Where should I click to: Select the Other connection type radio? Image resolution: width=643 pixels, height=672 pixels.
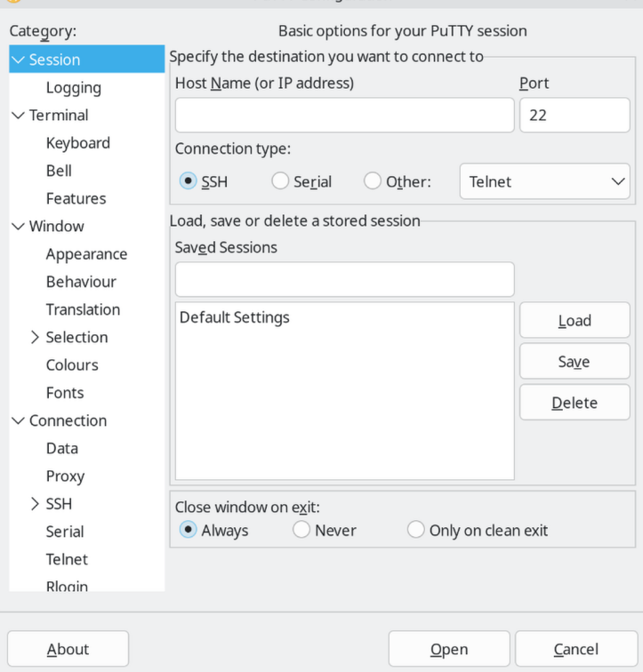point(373,181)
